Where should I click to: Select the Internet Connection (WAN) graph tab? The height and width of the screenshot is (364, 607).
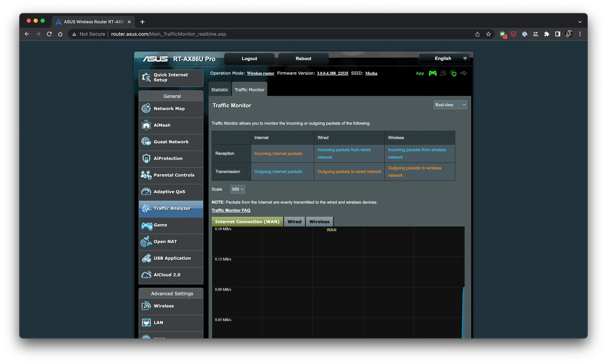[x=247, y=222]
